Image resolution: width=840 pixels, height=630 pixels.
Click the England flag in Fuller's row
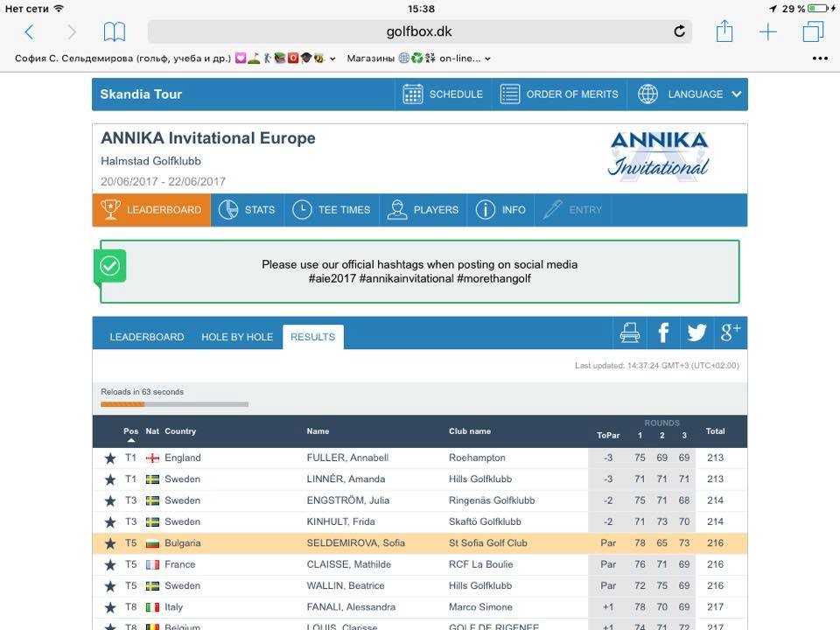tap(152, 458)
